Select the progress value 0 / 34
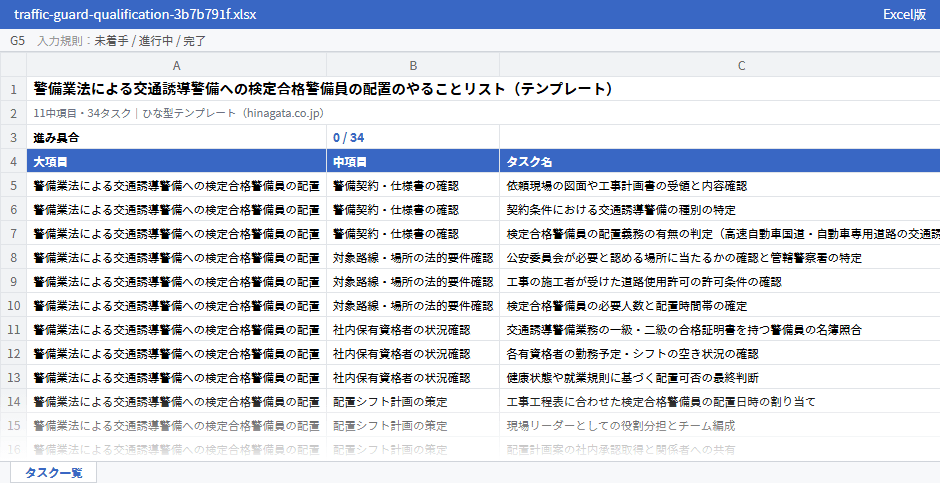This screenshot has height=483, width=940. [x=413, y=137]
